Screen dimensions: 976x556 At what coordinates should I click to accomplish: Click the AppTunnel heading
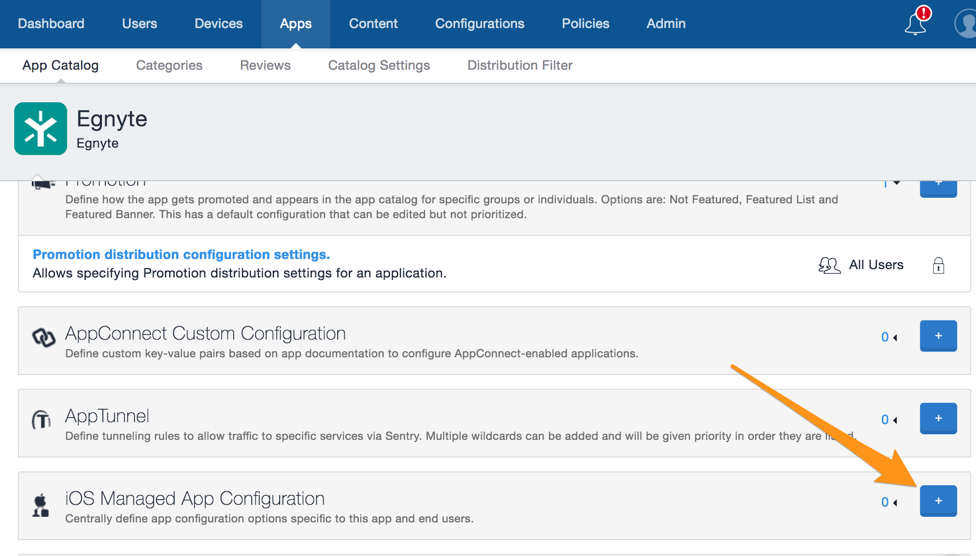107,417
